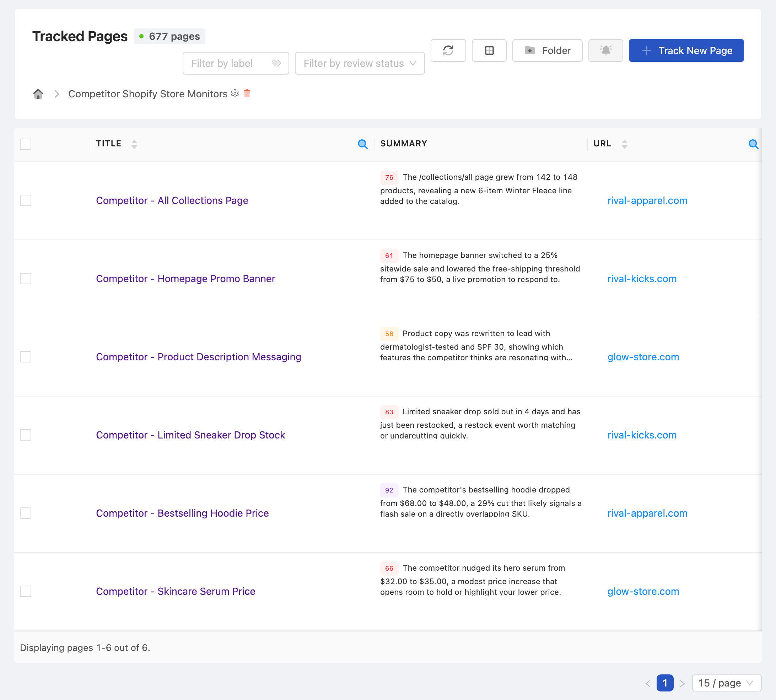
Task: Open Competitor - Homepage Promo Banner
Action: click(x=185, y=279)
